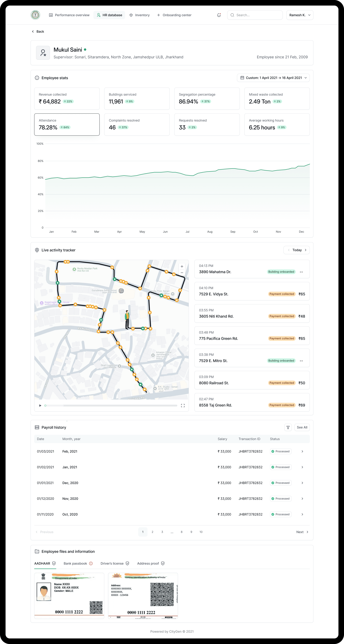The height and width of the screenshot is (644, 344).
Task: Click the CityGen organization logo
Action: tap(35, 15)
